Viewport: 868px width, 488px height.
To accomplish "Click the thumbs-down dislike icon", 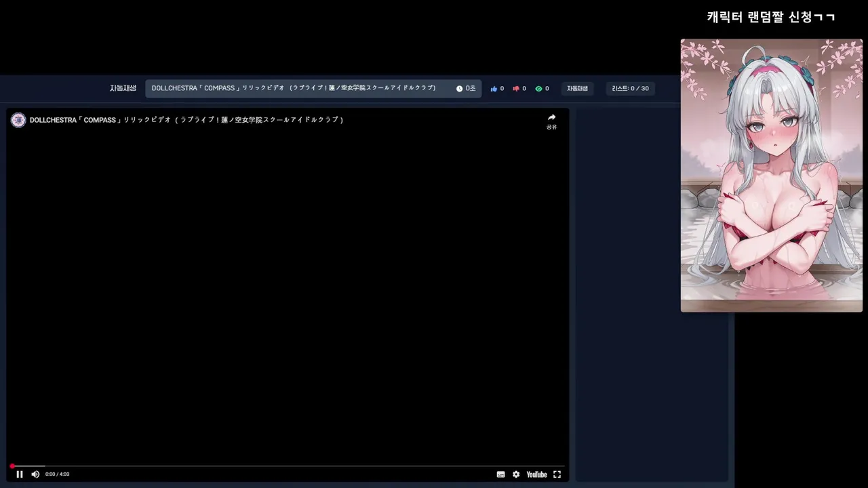I will pyautogui.click(x=516, y=89).
